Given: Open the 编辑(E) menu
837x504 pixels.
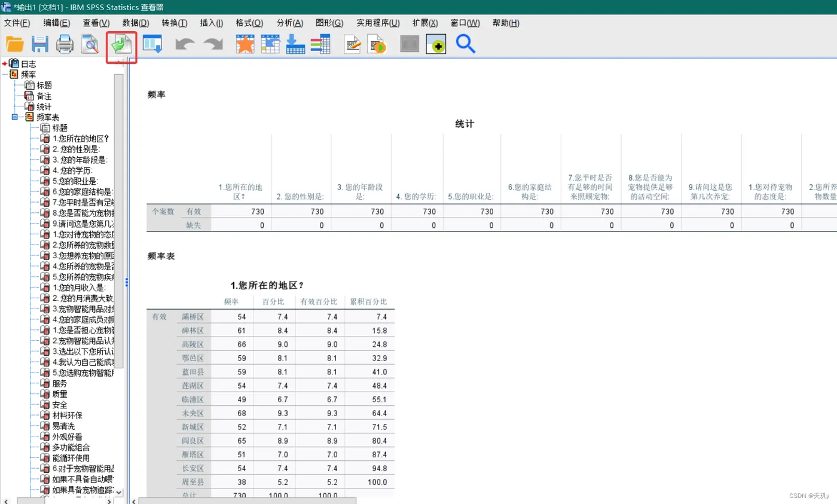Looking at the screenshot, I should pyautogui.click(x=57, y=23).
